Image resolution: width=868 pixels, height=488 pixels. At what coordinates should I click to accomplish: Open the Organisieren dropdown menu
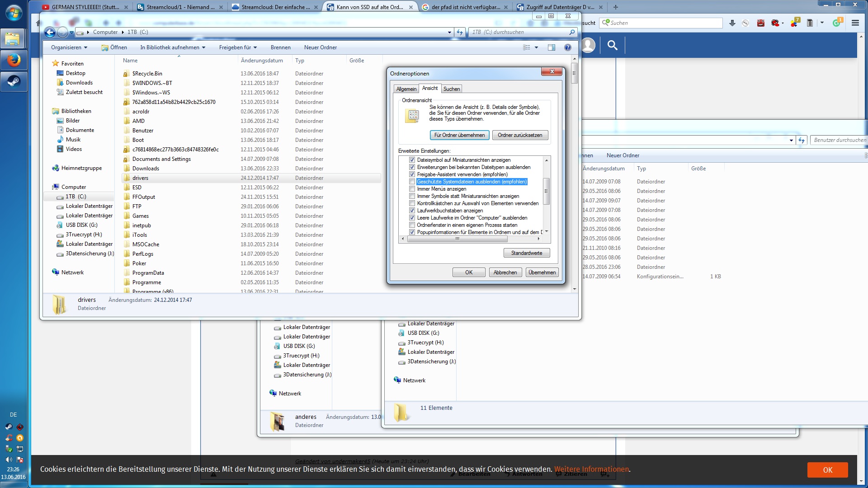69,47
